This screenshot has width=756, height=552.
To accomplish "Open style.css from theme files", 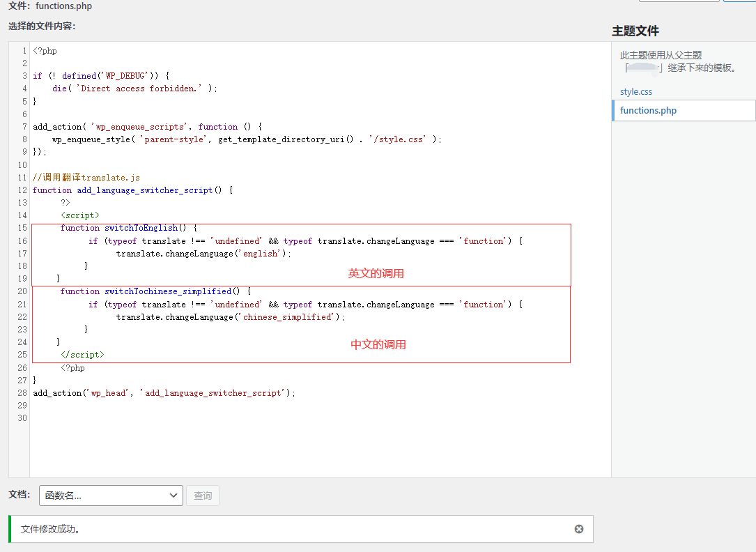I will pos(635,91).
